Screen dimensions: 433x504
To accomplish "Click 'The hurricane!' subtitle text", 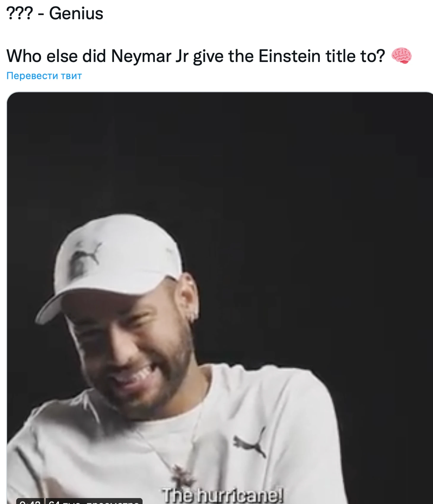I will point(222,495).
